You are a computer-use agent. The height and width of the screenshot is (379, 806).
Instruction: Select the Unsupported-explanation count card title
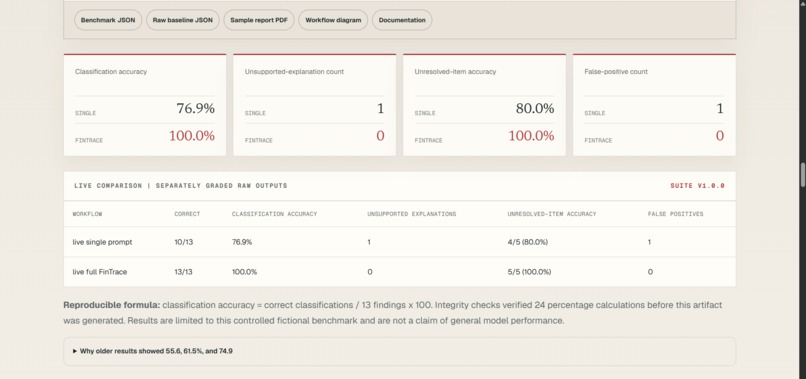point(294,71)
